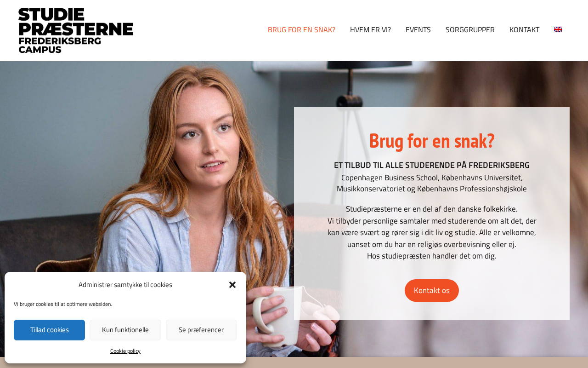
Task: Click the 'Administrer samtykke til cookies' title
Action: coord(125,285)
